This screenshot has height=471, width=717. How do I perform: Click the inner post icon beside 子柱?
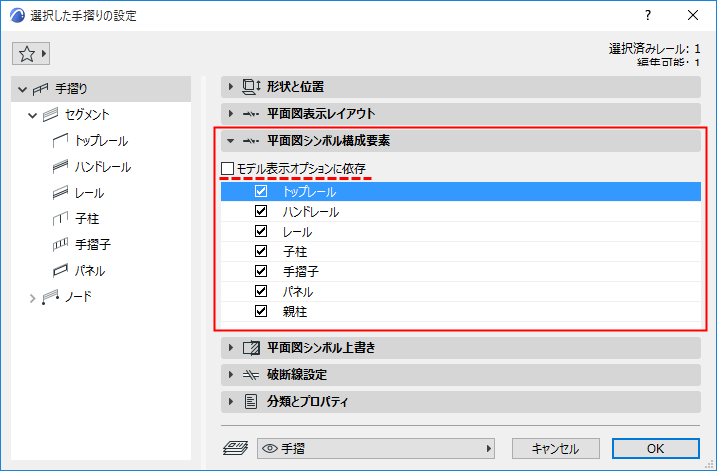pyautogui.click(x=60, y=219)
